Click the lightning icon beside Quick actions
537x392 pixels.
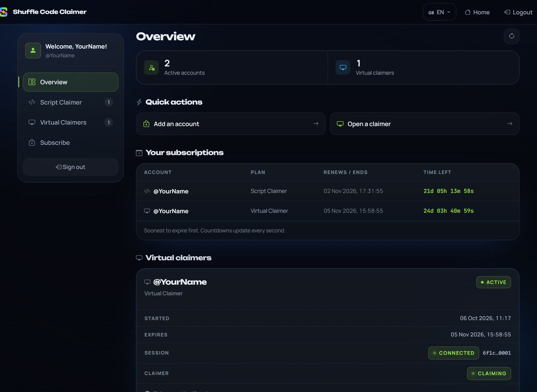139,102
